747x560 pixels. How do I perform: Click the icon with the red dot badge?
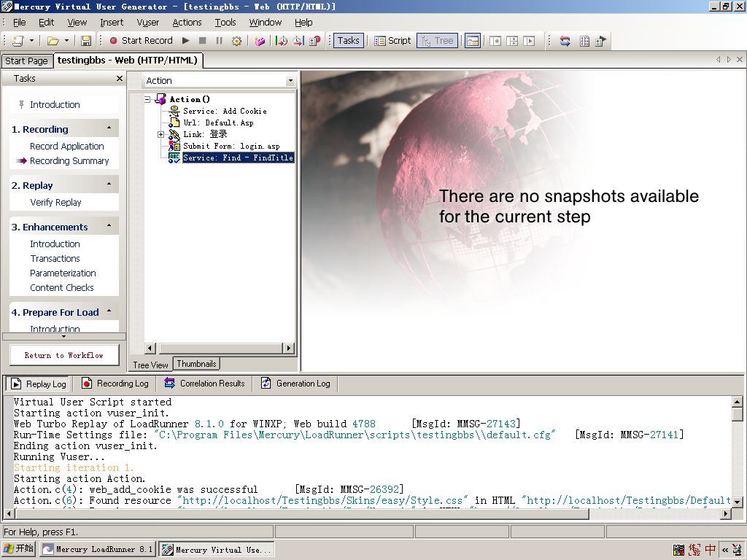coord(315,41)
